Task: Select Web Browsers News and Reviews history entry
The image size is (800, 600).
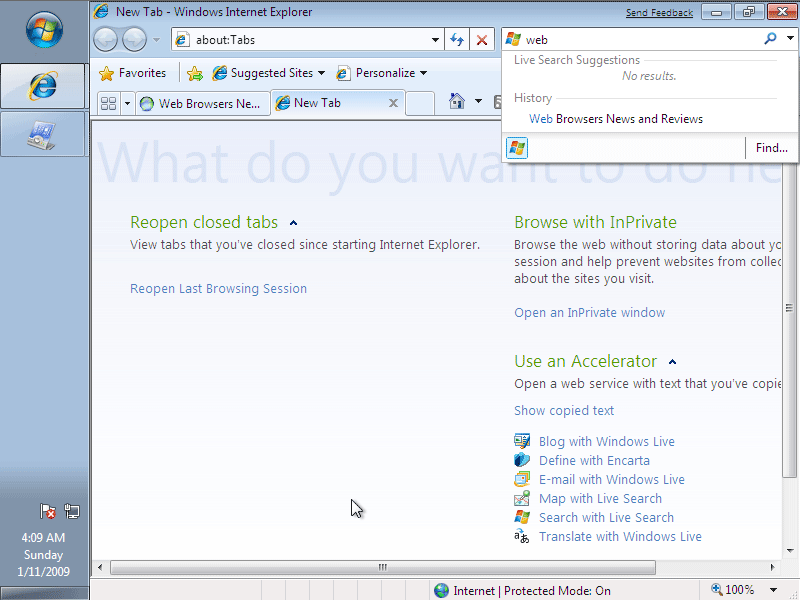Action: click(x=615, y=119)
